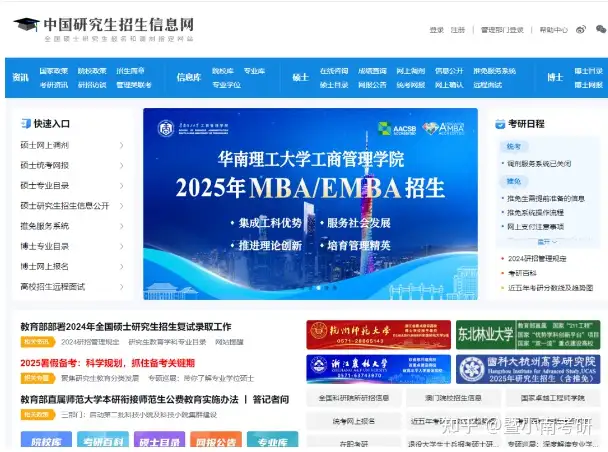Click the blue 院校库 tile button
Viewport: 608px width, 452px height.
(46, 440)
